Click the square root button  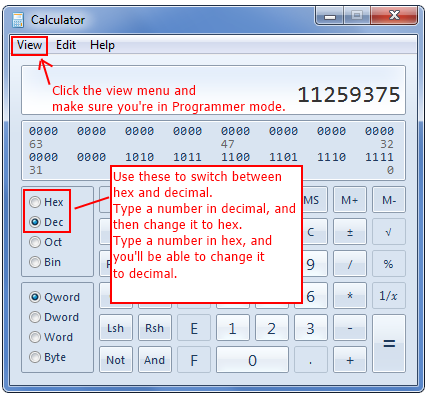389,232
